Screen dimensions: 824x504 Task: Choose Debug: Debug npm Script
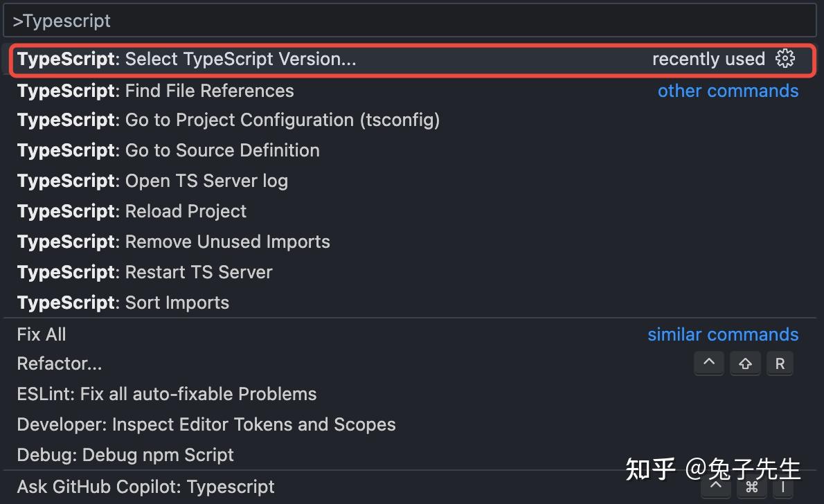pyautogui.click(x=125, y=456)
